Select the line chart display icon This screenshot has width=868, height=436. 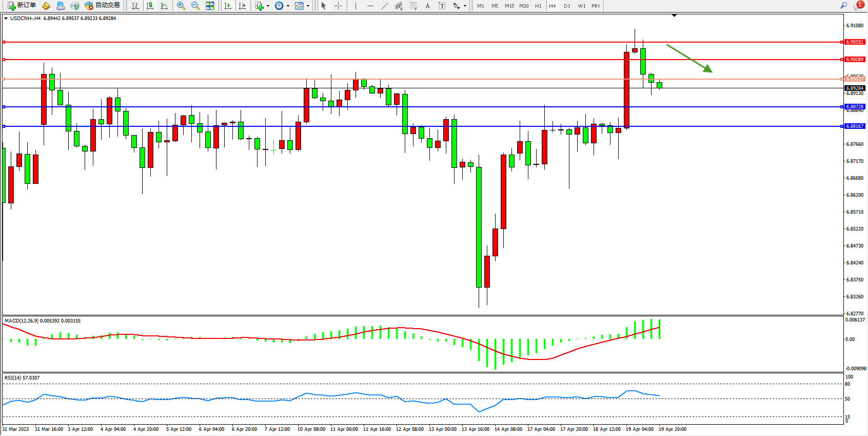164,6
